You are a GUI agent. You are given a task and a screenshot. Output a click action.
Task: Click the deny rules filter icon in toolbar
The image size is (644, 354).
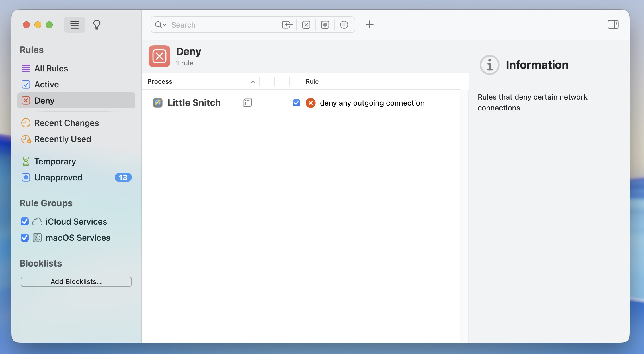tap(306, 25)
